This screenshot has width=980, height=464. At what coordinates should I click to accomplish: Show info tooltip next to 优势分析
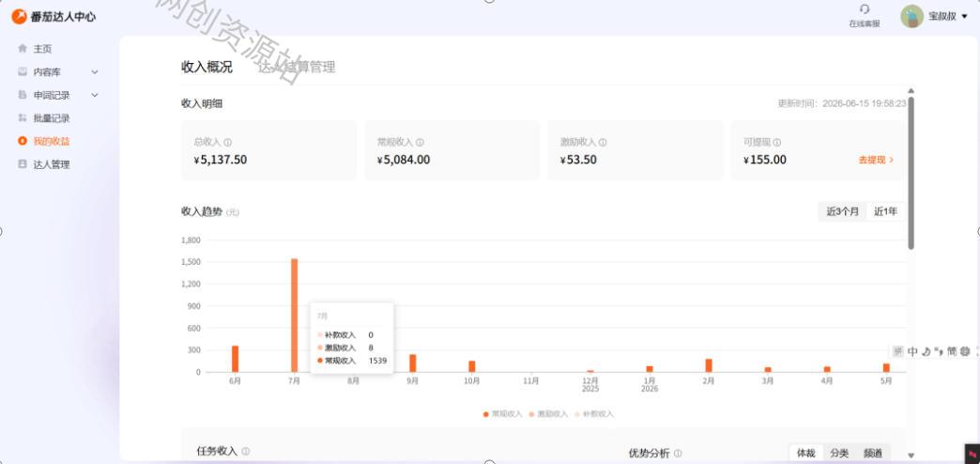[x=678, y=454]
